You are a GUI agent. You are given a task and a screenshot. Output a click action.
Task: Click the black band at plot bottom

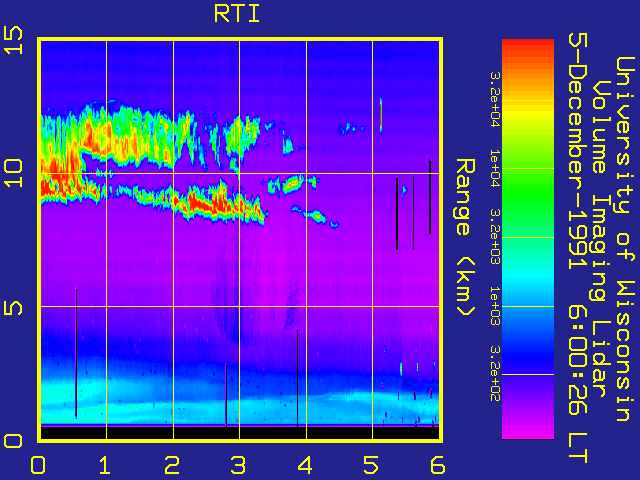[x=240, y=433]
